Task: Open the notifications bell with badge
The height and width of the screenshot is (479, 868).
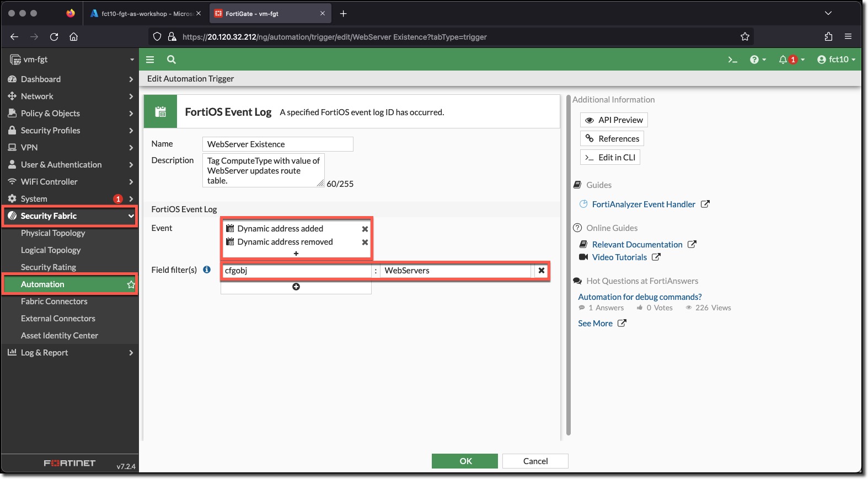Action: [791, 60]
